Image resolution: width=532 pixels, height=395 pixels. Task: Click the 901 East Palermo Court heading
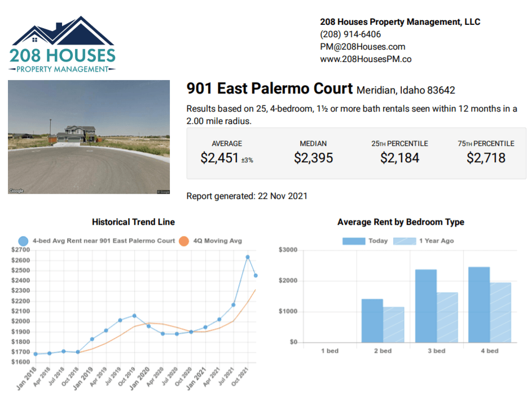pyautogui.click(x=268, y=88)
